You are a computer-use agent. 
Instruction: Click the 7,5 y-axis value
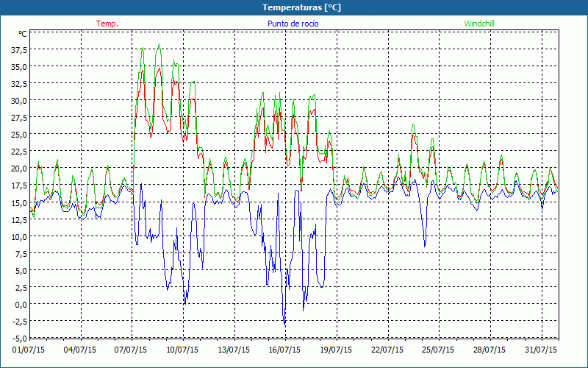[21, 253]
